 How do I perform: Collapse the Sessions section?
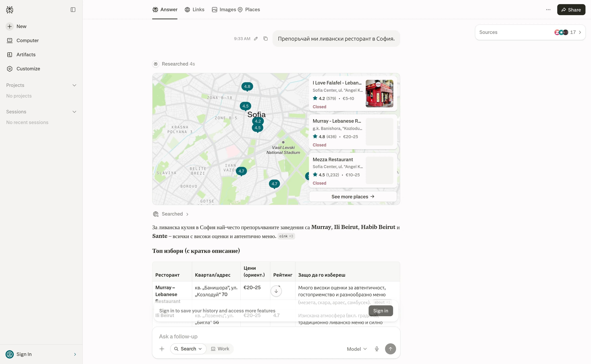pos(74,112)
